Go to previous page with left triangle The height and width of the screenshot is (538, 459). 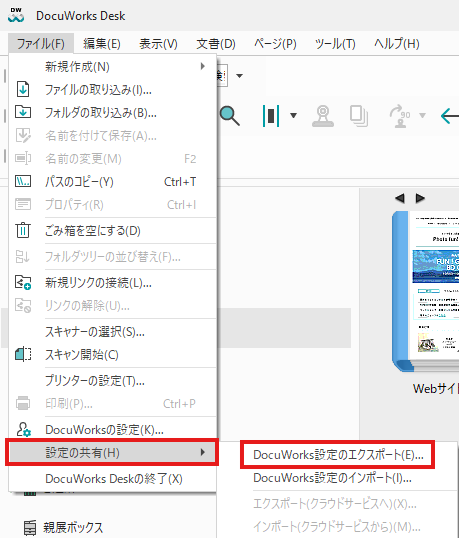click(400, 198)
